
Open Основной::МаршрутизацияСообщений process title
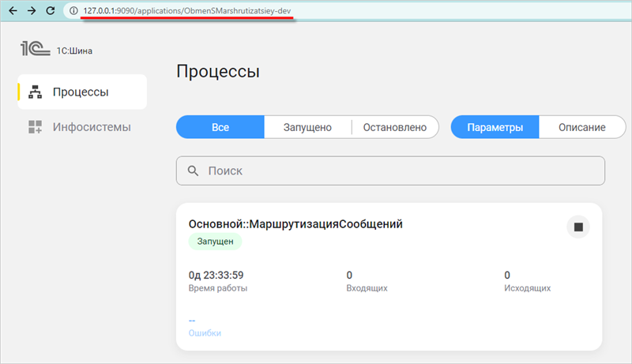point(301,224)
